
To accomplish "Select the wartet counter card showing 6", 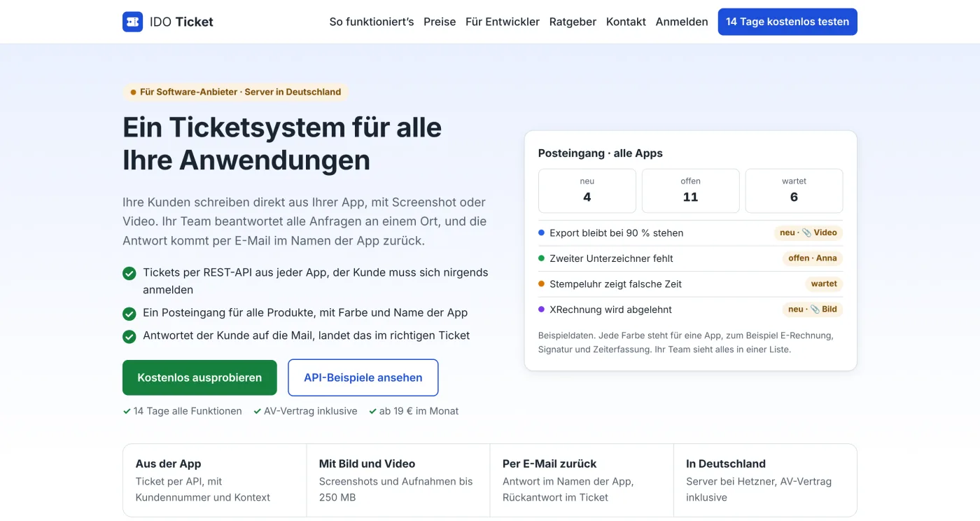I will coord(794,190).
